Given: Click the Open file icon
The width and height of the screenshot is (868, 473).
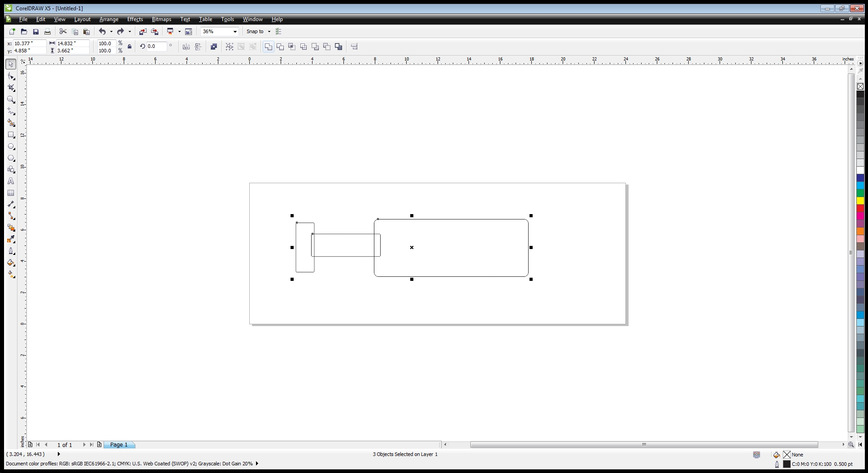Looking at the screenshot, I should tap(24, 31).
